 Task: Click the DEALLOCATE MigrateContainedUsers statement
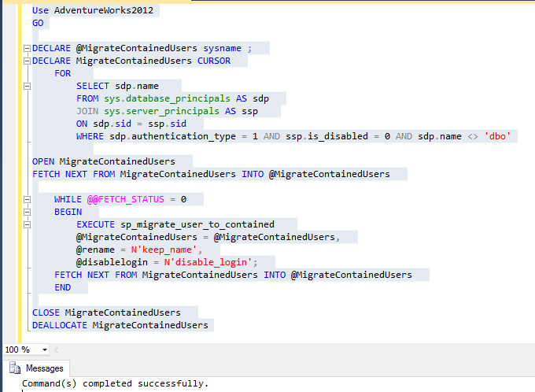120,325
